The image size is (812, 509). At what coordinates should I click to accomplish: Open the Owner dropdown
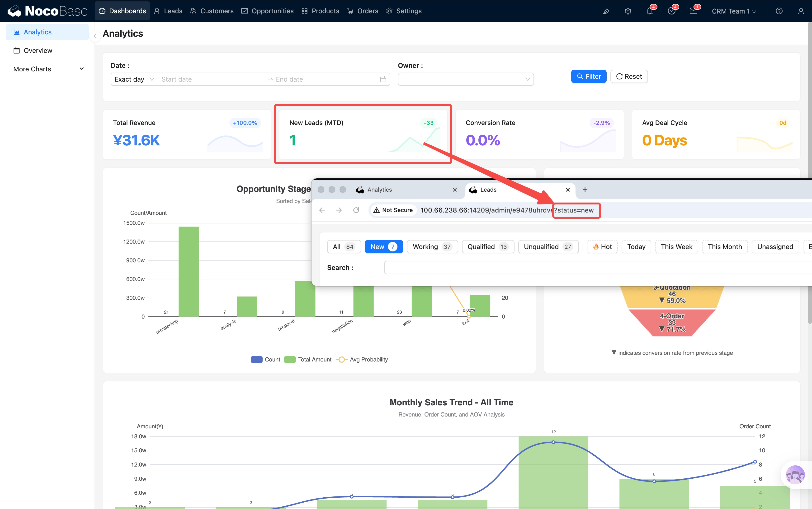click(x=465, y=79)
